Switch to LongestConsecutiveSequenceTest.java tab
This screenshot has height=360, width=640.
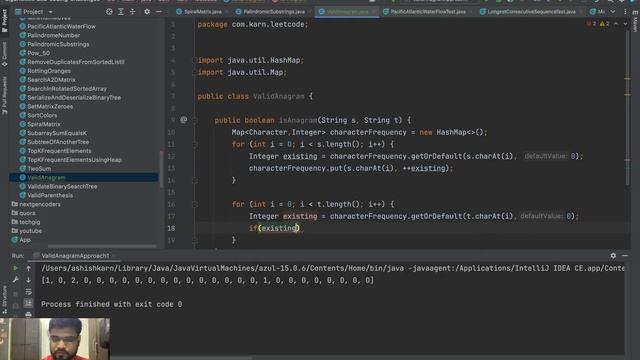529,12
